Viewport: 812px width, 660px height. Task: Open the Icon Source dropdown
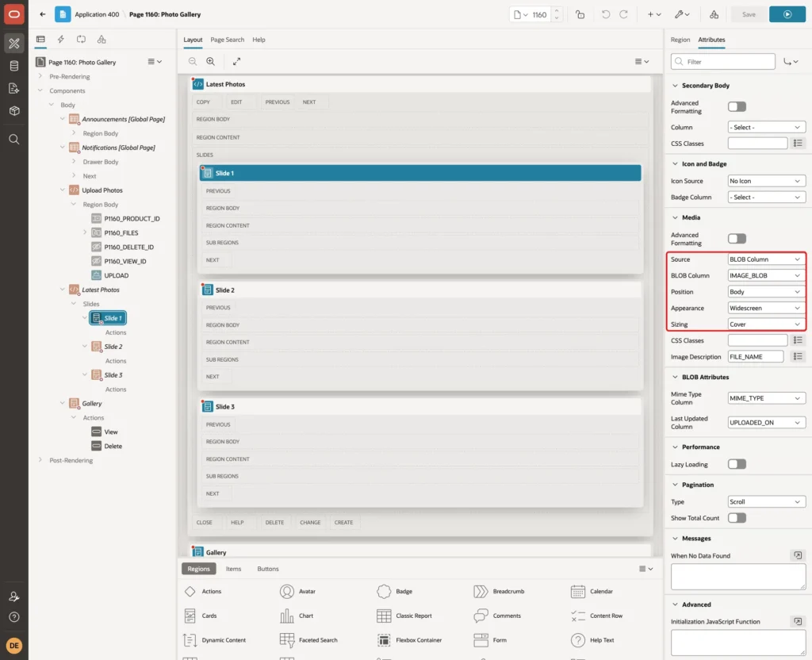coord(766,181)
